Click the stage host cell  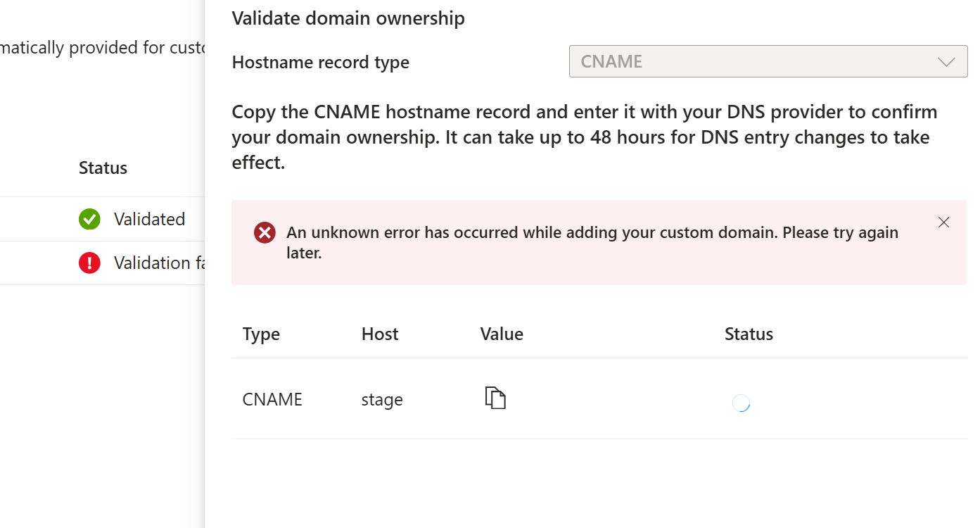click(x=382, y=400)
